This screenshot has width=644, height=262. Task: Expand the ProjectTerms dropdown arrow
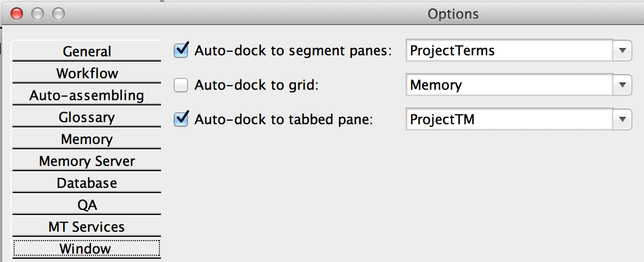(x=622, y=51)
